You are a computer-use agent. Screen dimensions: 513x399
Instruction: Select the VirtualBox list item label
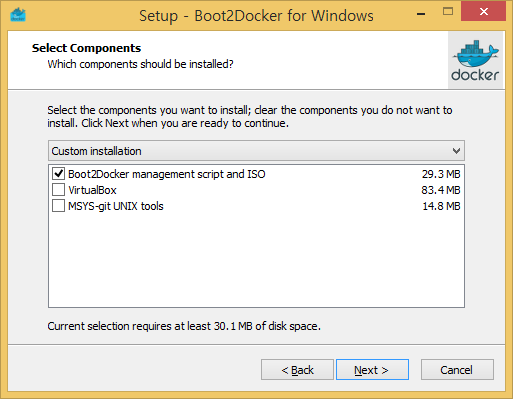(92, 190)
